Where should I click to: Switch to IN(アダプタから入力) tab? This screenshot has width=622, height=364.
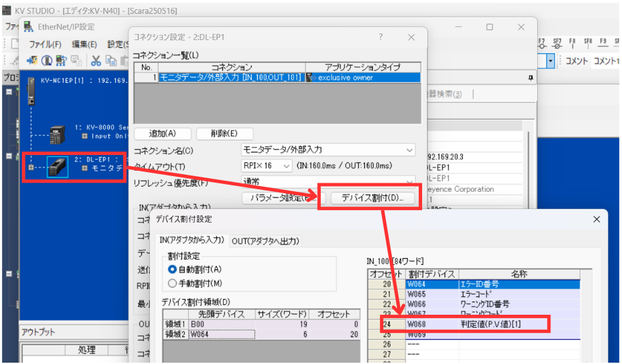coord(192,240)
